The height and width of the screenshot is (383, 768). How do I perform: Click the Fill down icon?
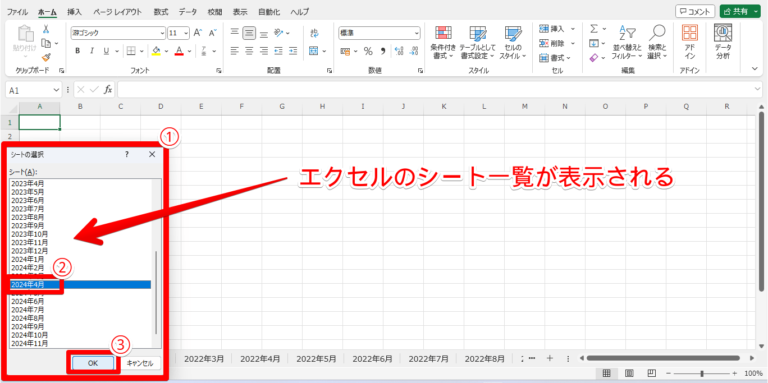click(594, 43)
